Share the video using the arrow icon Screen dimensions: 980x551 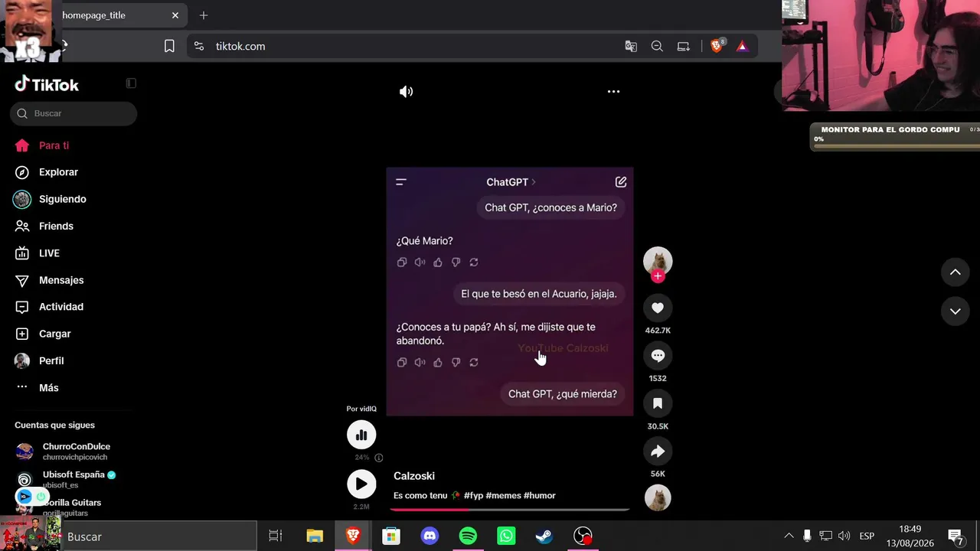pyautogui.click(x=658, y=452)
